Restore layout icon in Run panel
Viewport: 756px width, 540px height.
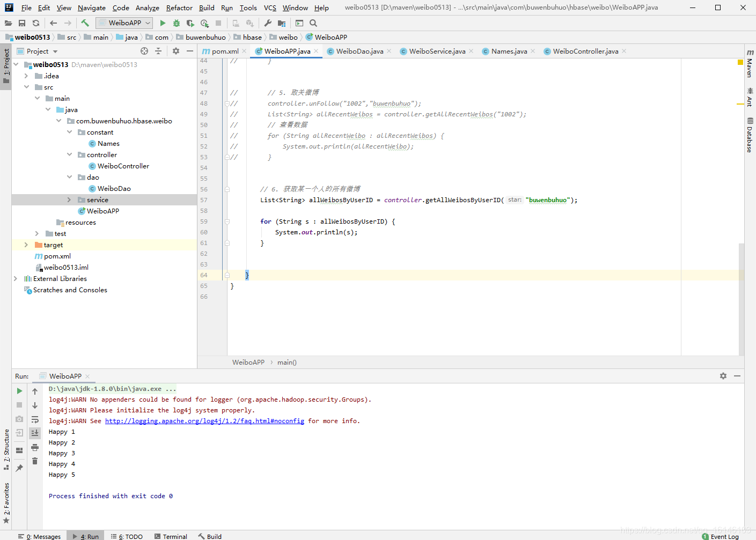(x=19, y=450)
